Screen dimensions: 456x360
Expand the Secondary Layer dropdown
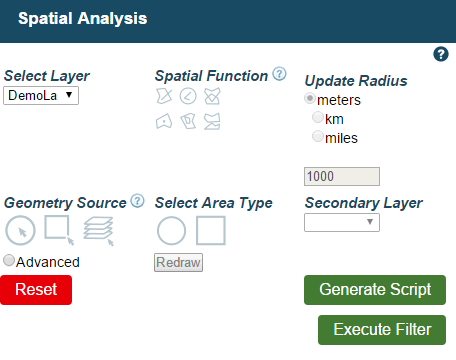click(342, 222)
